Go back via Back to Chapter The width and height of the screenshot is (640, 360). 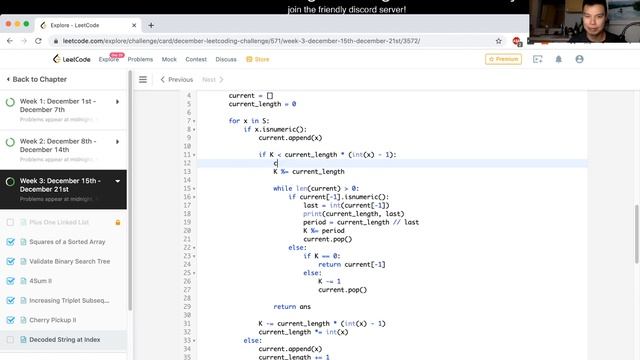pos(37,79)
